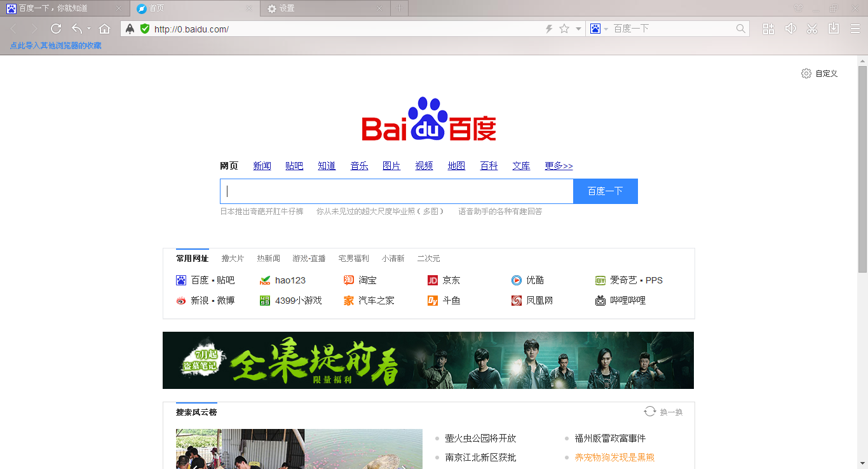
Task: Switch to the 首页 tab
Action: pos(194,8)
